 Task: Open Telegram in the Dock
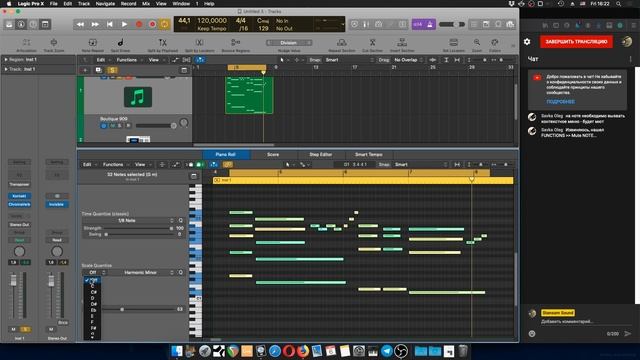[387, 351]
